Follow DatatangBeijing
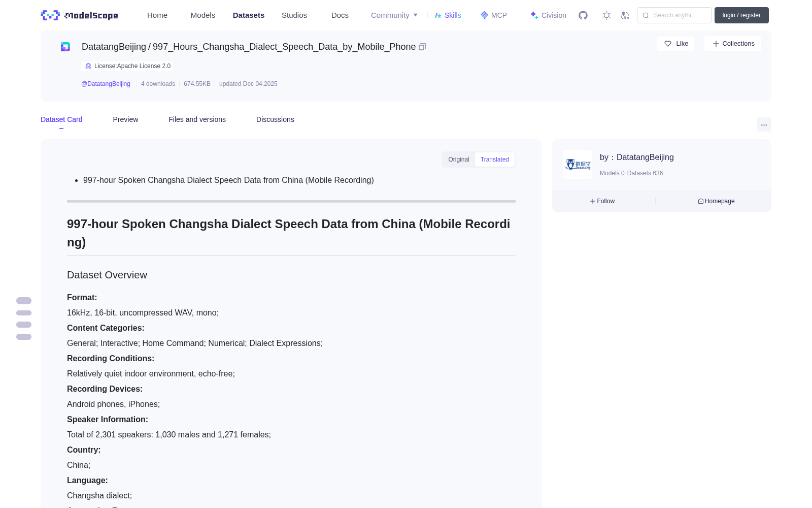The image size is (812, 508). coord(602,201)
